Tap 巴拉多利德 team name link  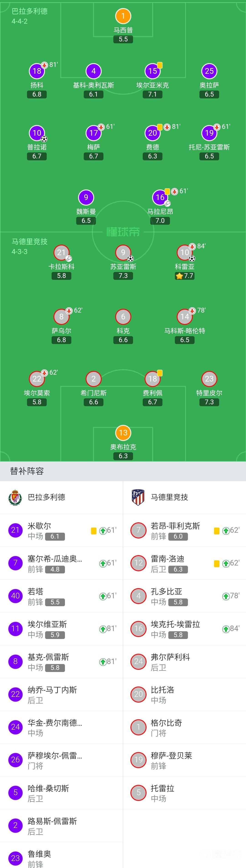[46, 497]
